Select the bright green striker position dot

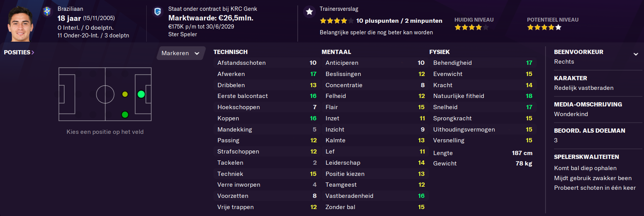141,94
